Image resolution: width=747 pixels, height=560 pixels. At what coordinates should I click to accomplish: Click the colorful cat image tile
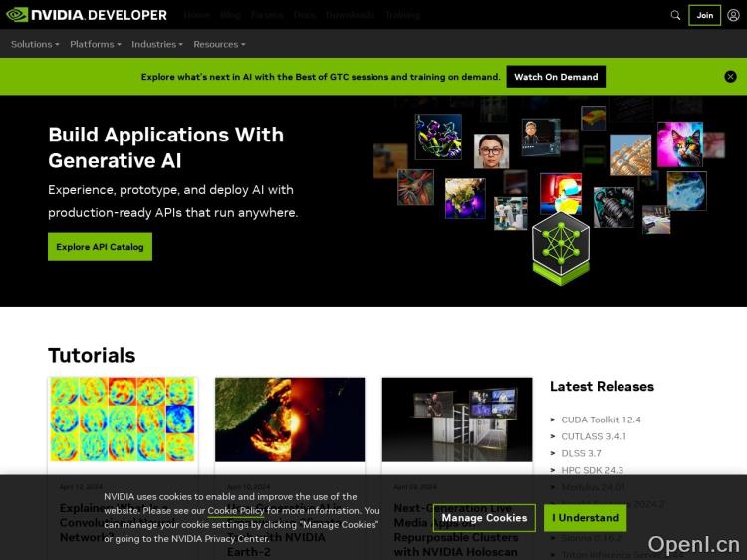click(680, 143)
